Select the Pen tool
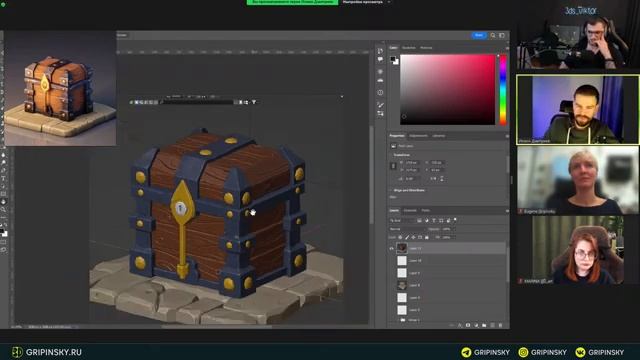Viewport: 640px width, 360px height. [x=3, y=170]
